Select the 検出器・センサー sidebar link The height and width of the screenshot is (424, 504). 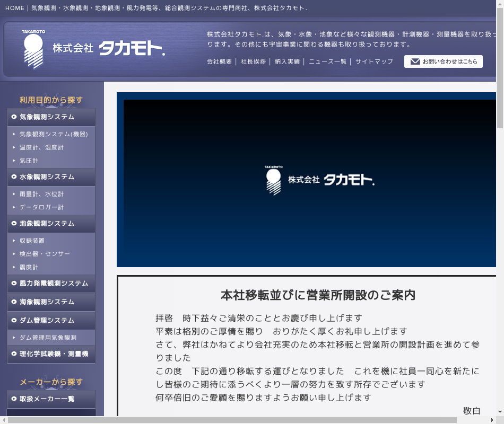click(45, 254)
